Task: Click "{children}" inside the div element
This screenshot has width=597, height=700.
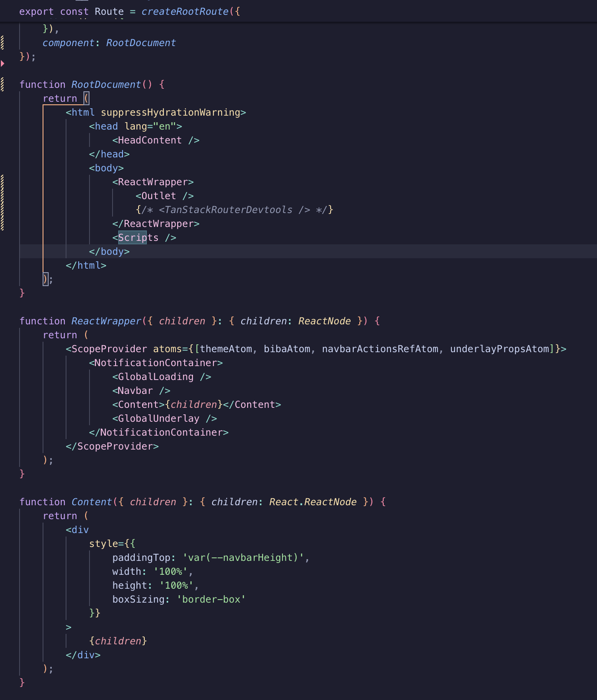Action: (x=118, y=641)
